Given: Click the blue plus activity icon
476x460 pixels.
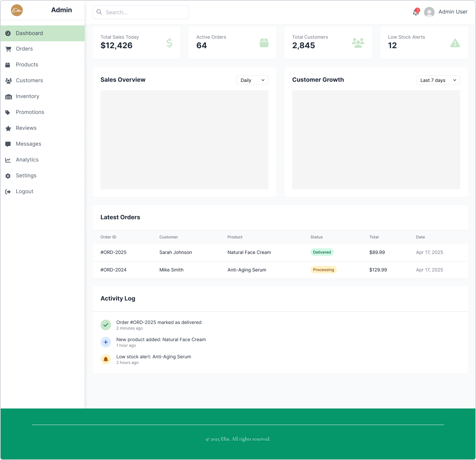Looking at the screenshot, I should (106, 342).
